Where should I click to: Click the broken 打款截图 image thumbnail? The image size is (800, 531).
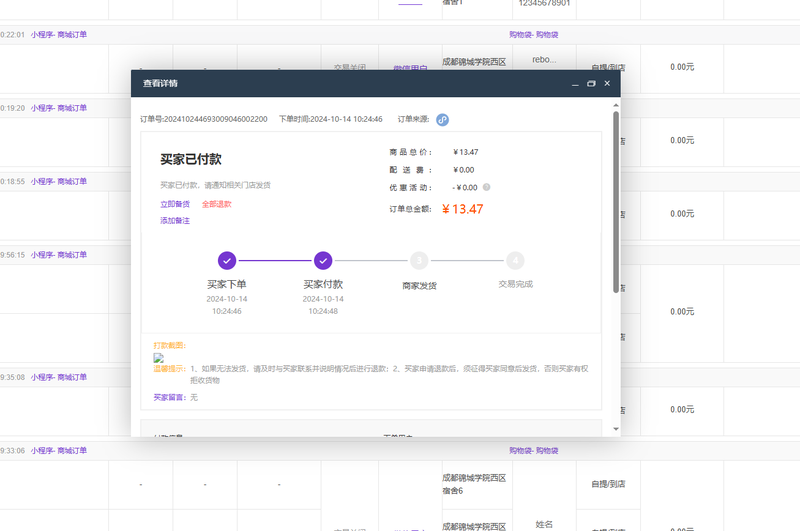159,358
